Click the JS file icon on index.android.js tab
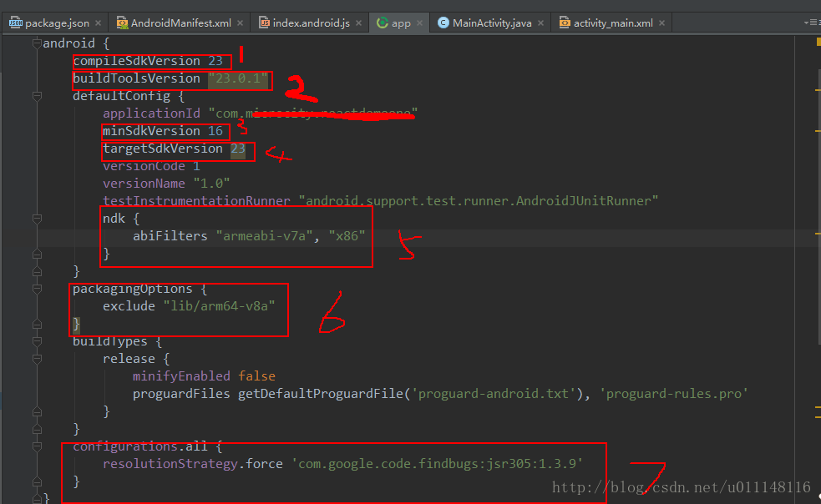 [265, 23]
